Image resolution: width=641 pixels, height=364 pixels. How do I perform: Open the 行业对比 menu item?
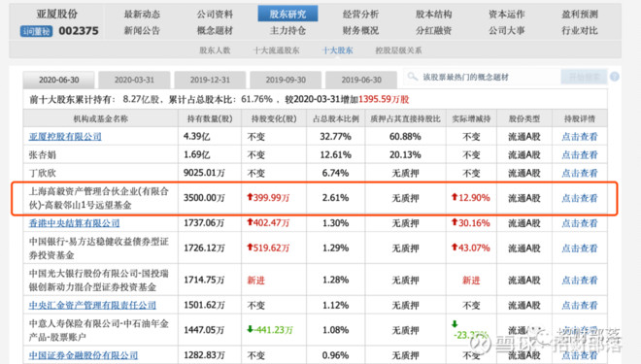coord(580,31)
